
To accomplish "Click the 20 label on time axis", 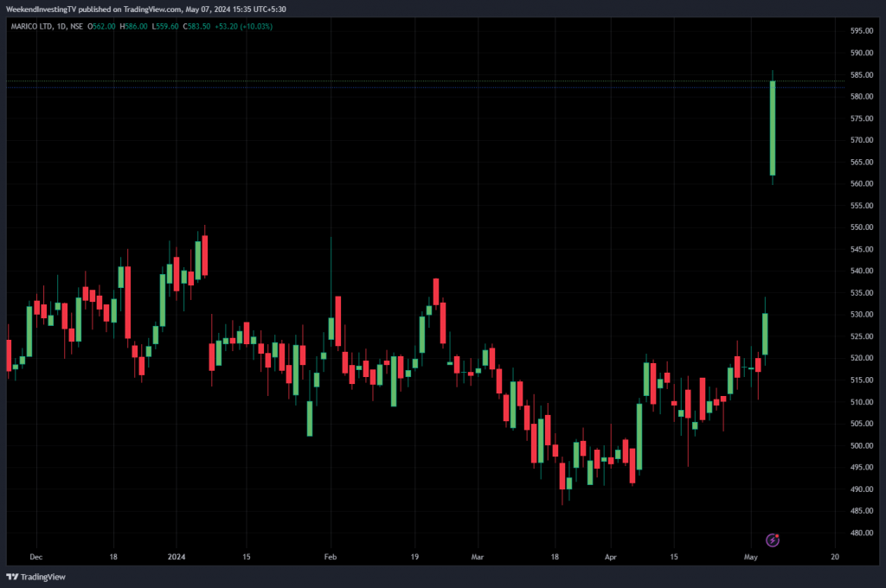I will coord(835,556).
